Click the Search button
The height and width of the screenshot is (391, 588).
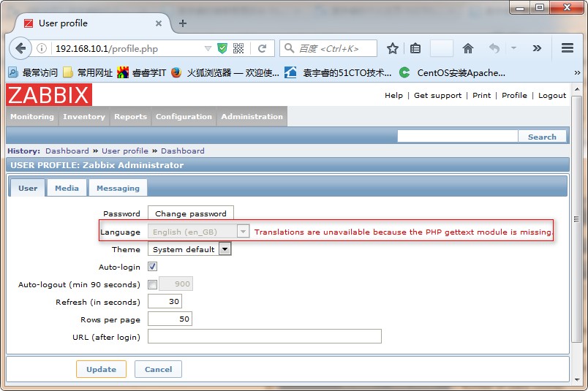pyautogui.click(x=542, y=137)
